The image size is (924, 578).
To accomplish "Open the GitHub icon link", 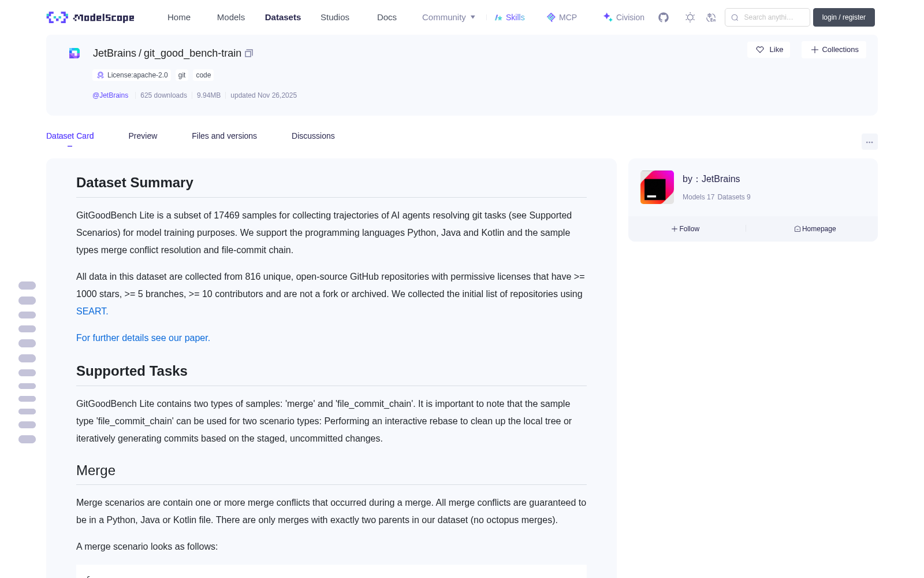I will click(x=664, y=17).
